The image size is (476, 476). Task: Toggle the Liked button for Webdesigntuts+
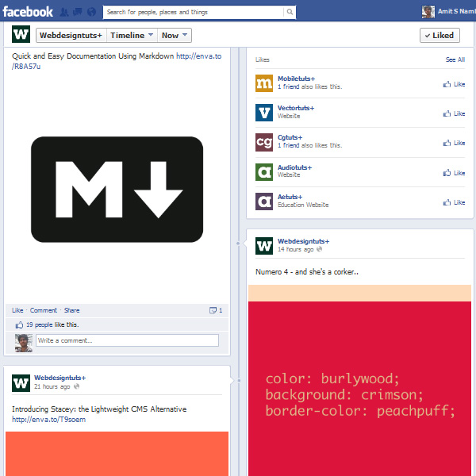pyautogui.click(x=440, y=36)
